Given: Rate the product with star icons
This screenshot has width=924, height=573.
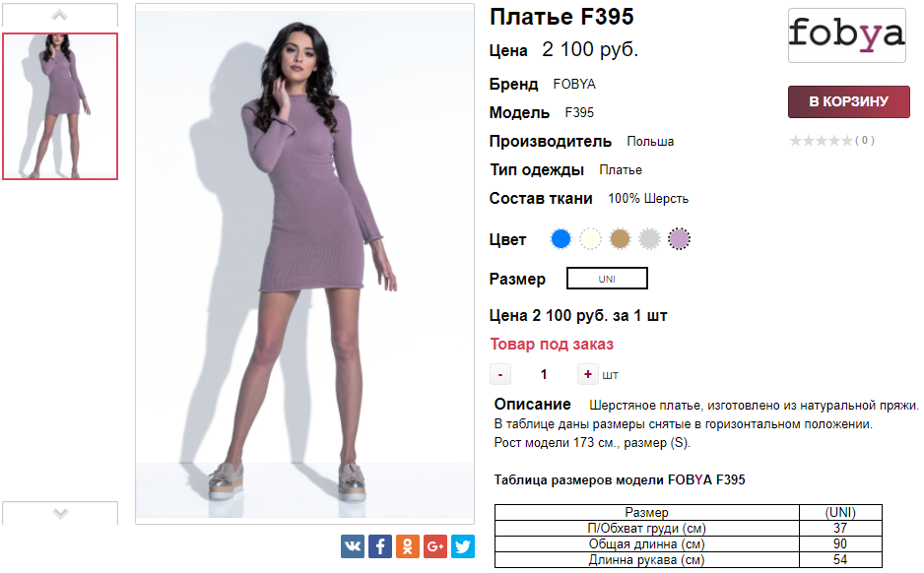Looking at the screenshot, I should [x=821, y=141].
